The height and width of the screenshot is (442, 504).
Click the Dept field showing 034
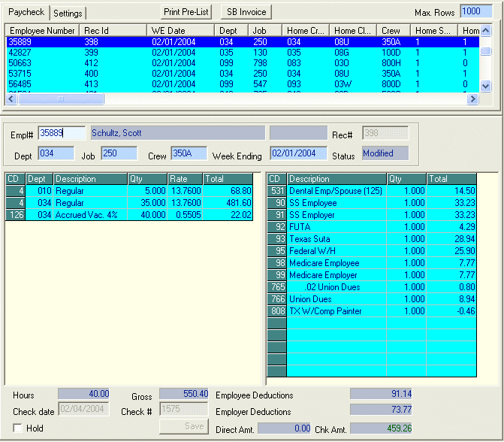pos(56,153)
